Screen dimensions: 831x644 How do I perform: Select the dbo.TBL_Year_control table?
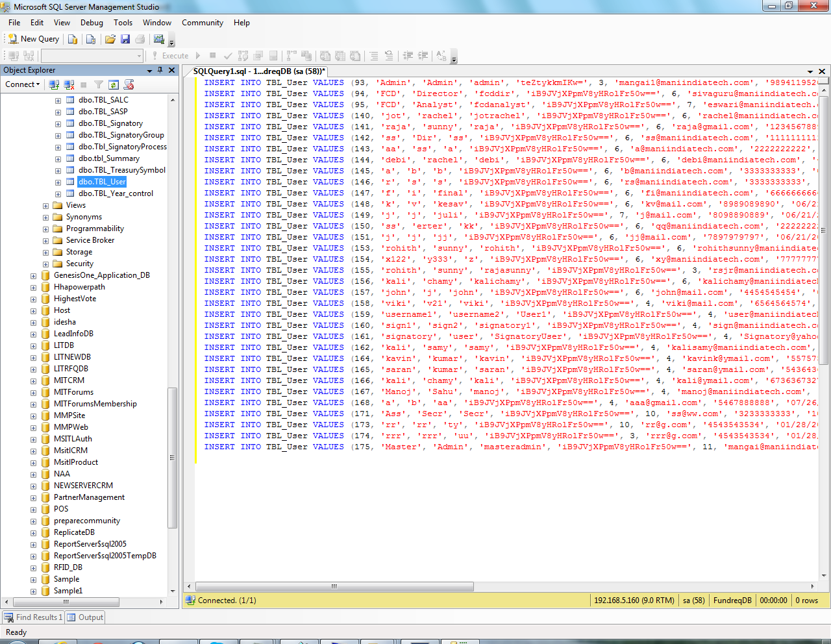point(116,193)
